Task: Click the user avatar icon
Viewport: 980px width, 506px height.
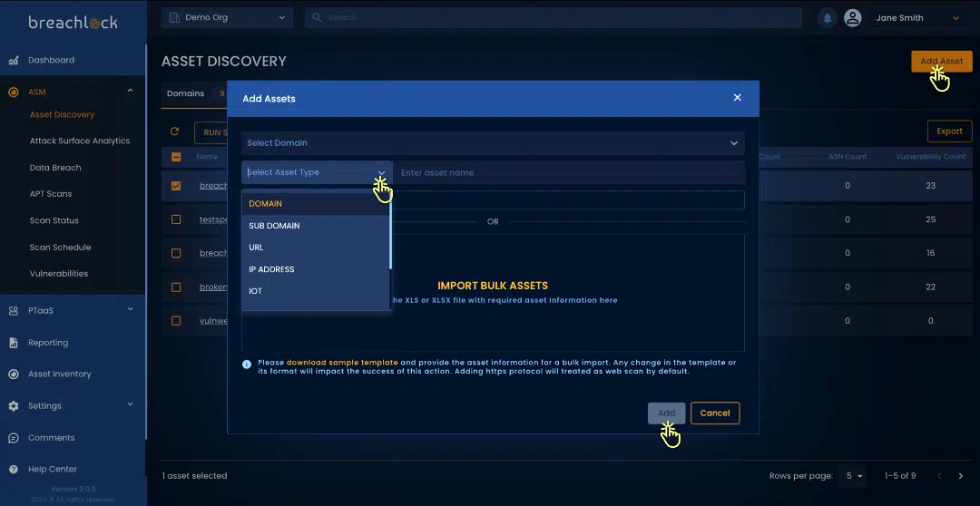Action: 852,18
